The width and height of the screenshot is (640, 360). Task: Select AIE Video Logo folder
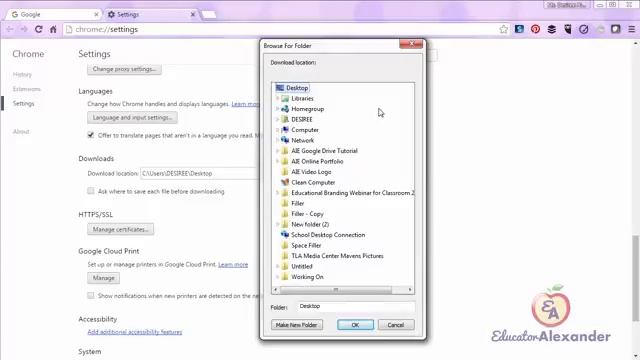[x=311, y=172]
